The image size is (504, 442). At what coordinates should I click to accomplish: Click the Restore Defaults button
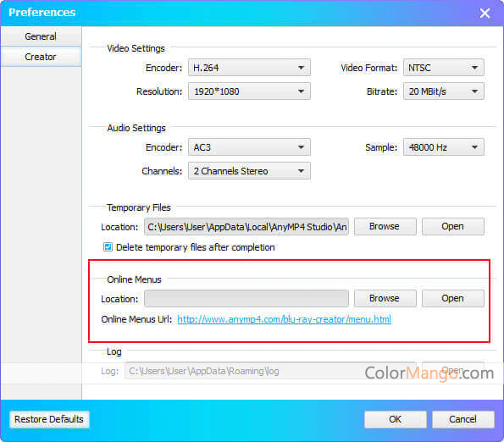[49, 419]
